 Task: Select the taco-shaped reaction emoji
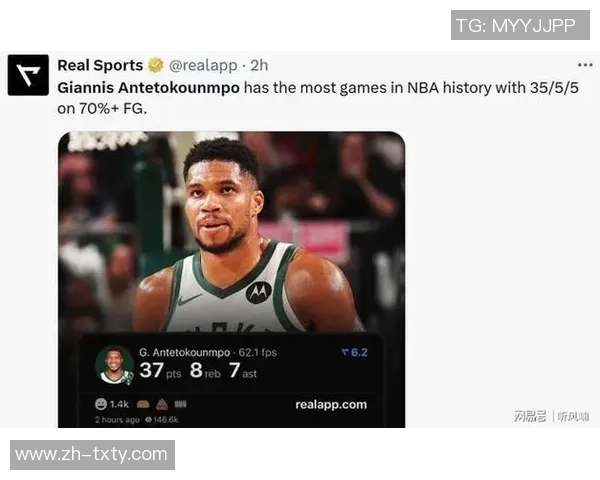tap(143, 404)
